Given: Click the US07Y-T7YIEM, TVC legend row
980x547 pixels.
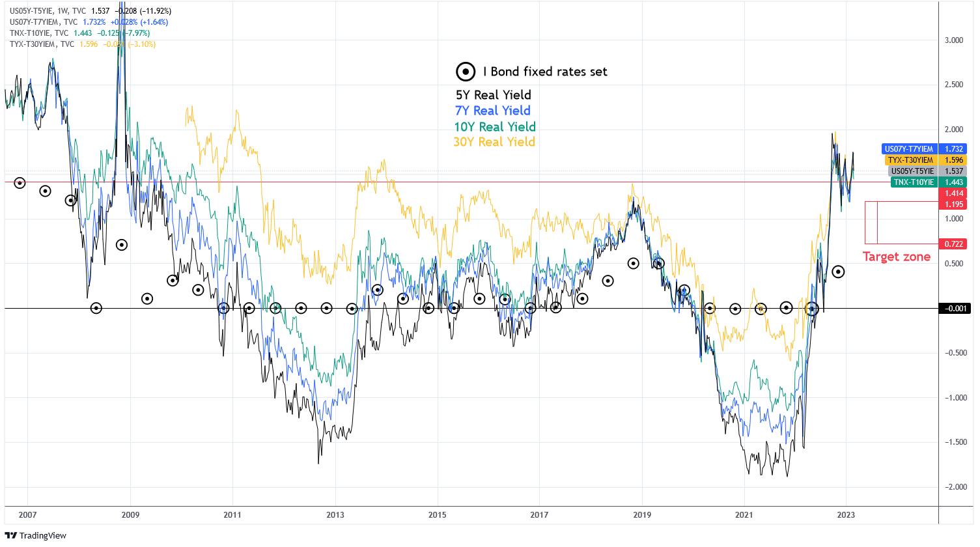Looking at the screenshot, I should tap(89, 22).
